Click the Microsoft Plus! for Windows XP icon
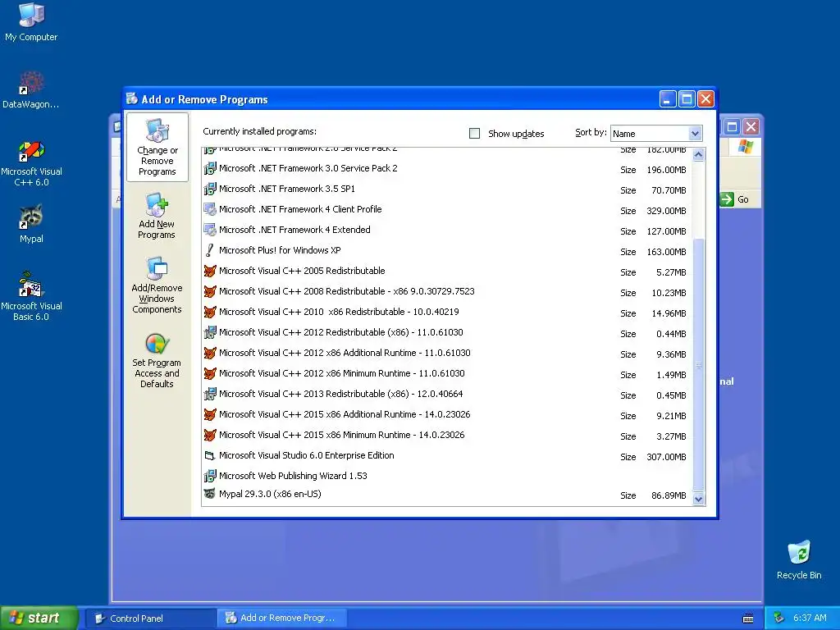 (x=210, y=250)
